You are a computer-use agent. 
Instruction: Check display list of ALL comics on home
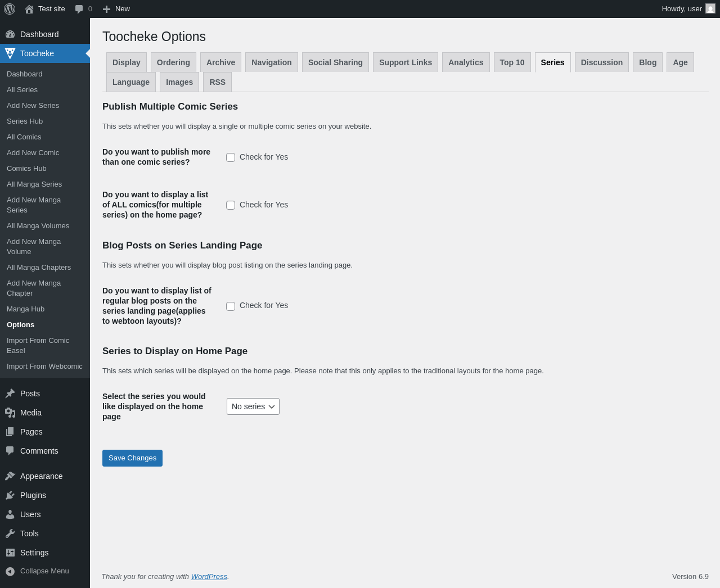coord(231,205)
